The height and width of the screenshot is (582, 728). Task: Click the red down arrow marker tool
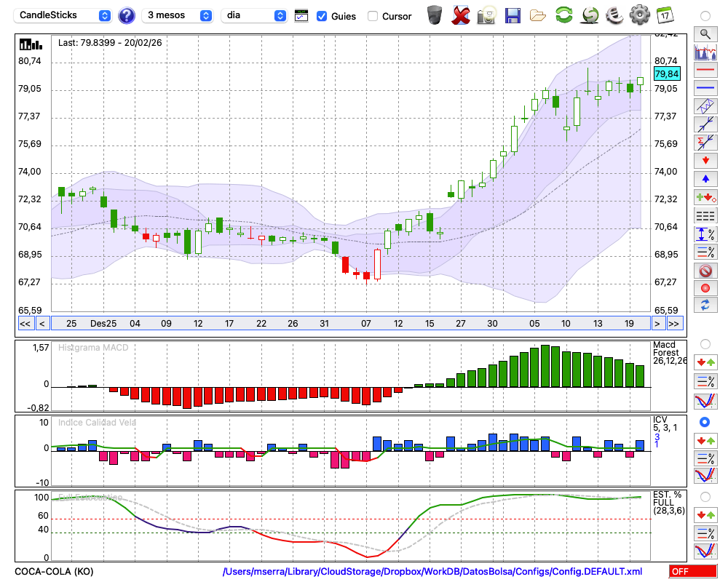705,160
